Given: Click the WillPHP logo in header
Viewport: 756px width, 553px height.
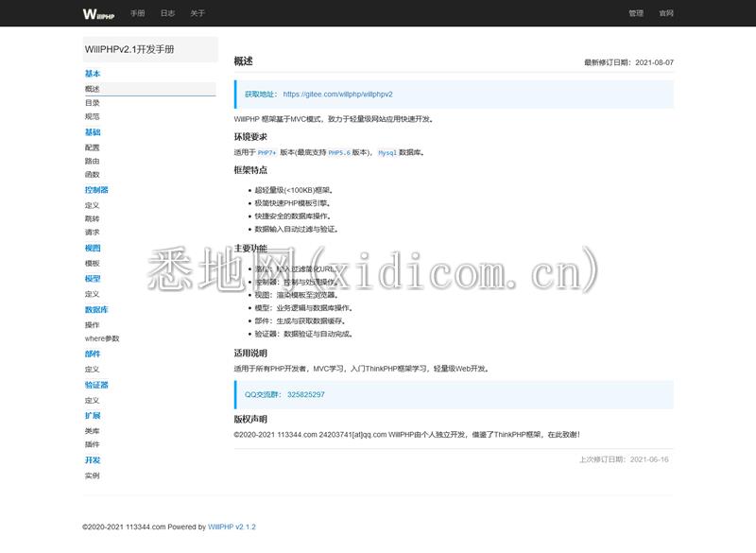Looking at the screenshot, I should pos(98,14).
